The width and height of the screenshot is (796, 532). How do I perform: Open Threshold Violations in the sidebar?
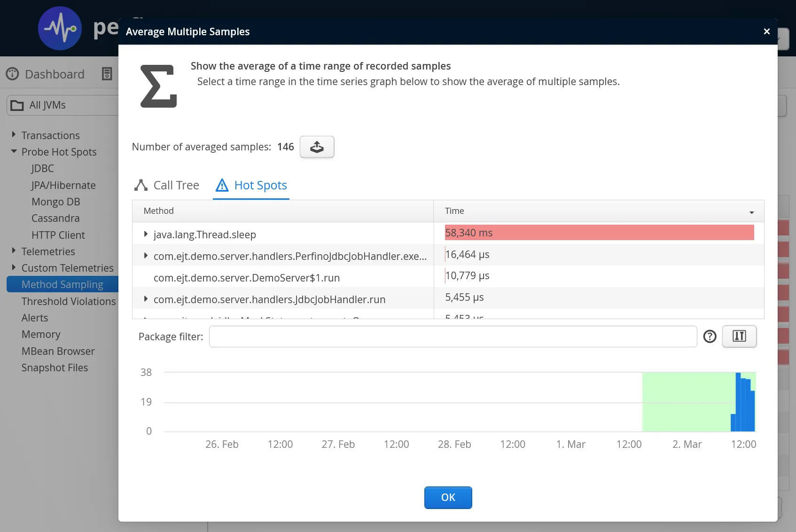[69, 301]
